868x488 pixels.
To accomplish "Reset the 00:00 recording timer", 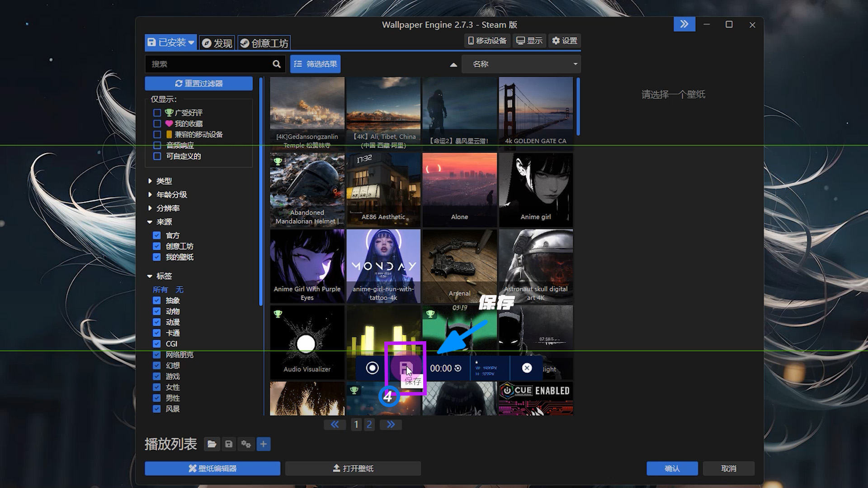I will [x=458, y=368].
